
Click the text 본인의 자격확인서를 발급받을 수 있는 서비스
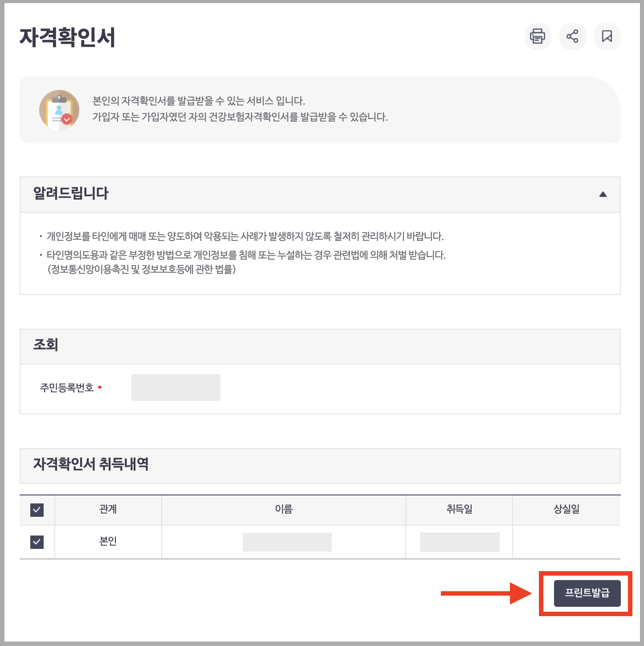tap(199, 101)
